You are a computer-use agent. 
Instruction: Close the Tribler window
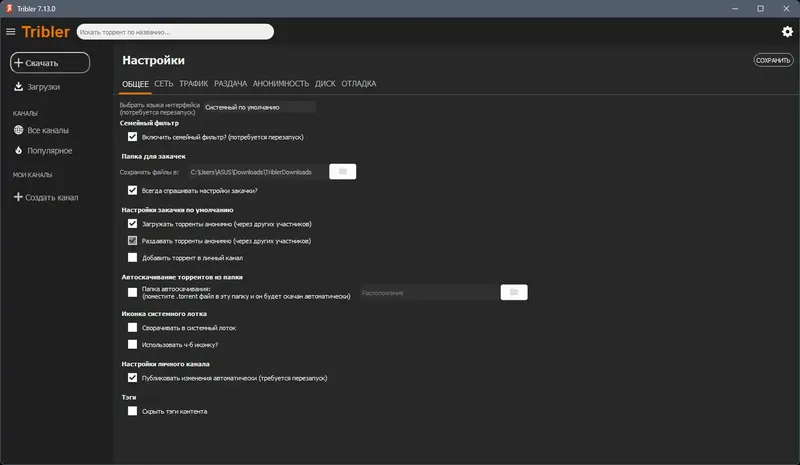(786, 9)
